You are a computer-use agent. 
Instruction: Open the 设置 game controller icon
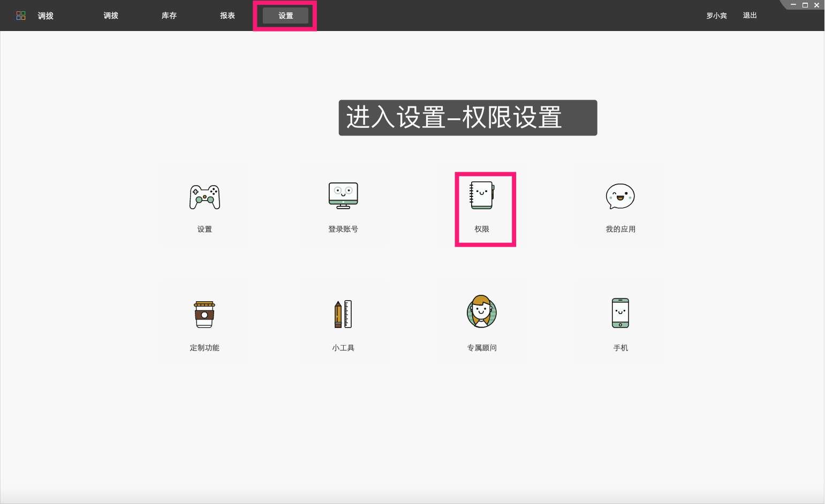point(205,197)
